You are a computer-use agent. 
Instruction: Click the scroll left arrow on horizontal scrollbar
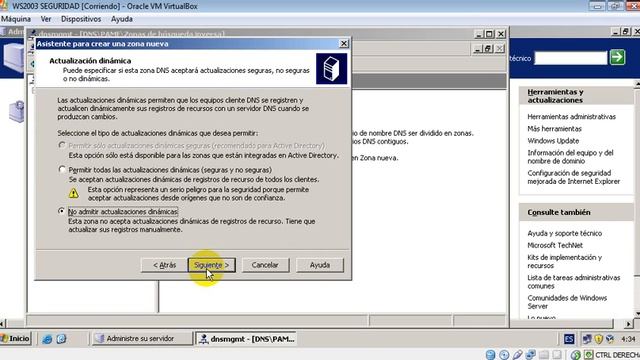[2, 324]
